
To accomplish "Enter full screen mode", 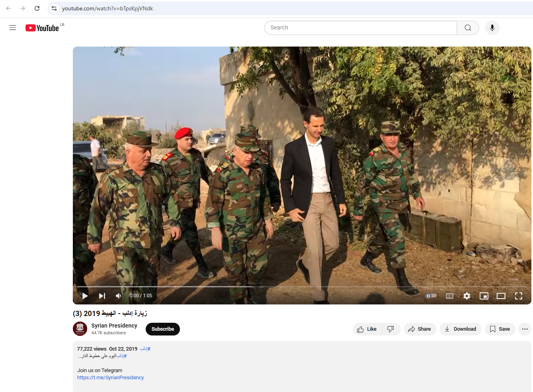I will (x=518, y=296).
